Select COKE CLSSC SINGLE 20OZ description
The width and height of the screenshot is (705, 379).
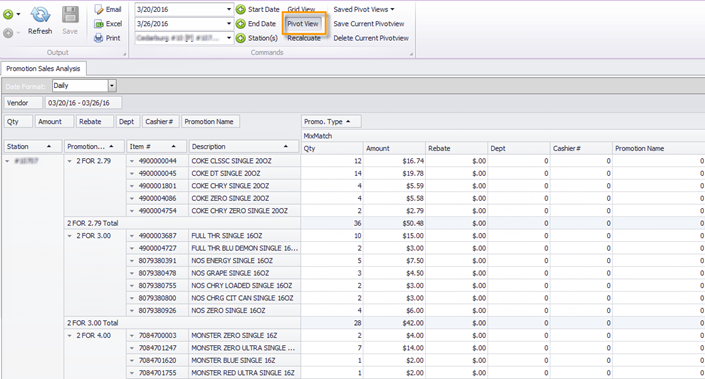[232, 161]
